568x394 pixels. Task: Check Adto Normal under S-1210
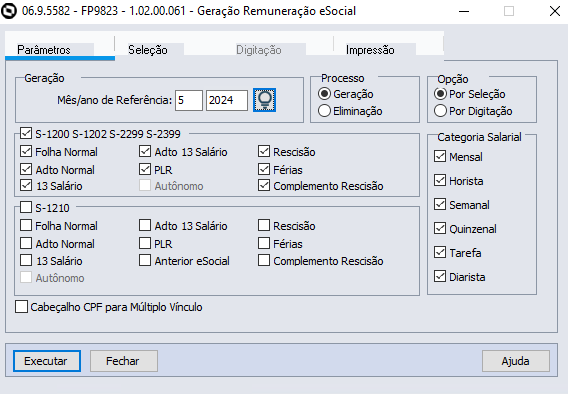(x=26, y=243)
